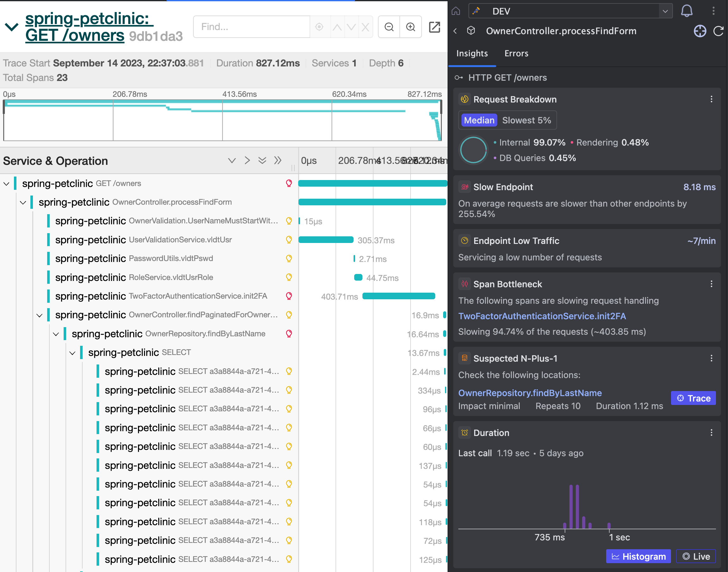Click yellow bulb on PasswordUtils.vldtPswd row

pos(289,258)
